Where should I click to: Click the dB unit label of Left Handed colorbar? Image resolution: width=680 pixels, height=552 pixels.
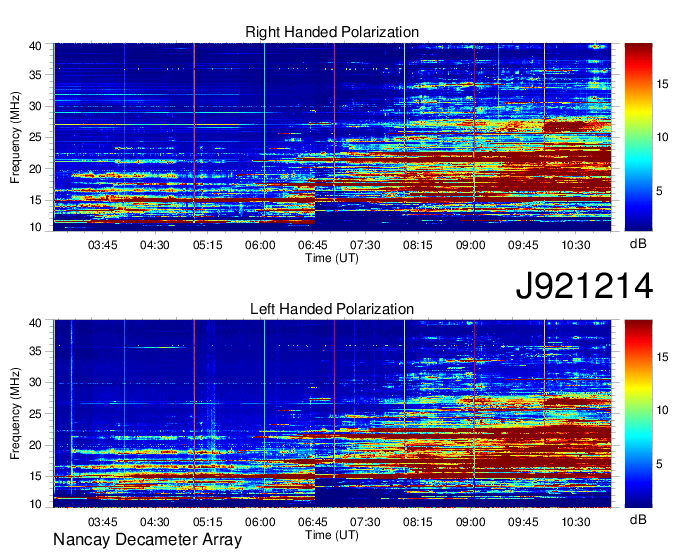[638, 519]
